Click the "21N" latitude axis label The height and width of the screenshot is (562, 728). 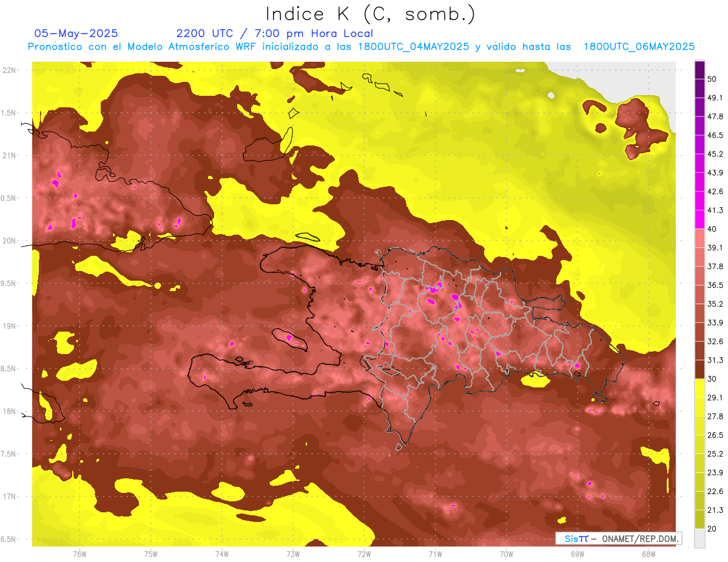[x=9, y=155]
